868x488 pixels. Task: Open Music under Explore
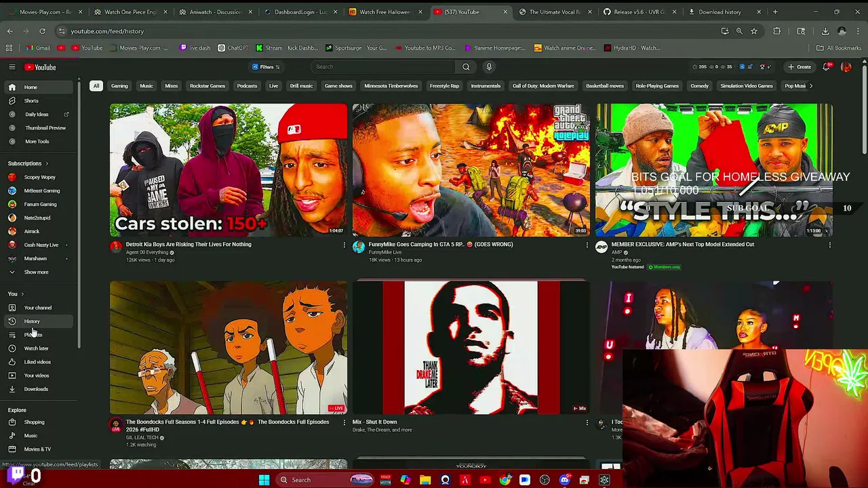31,436
